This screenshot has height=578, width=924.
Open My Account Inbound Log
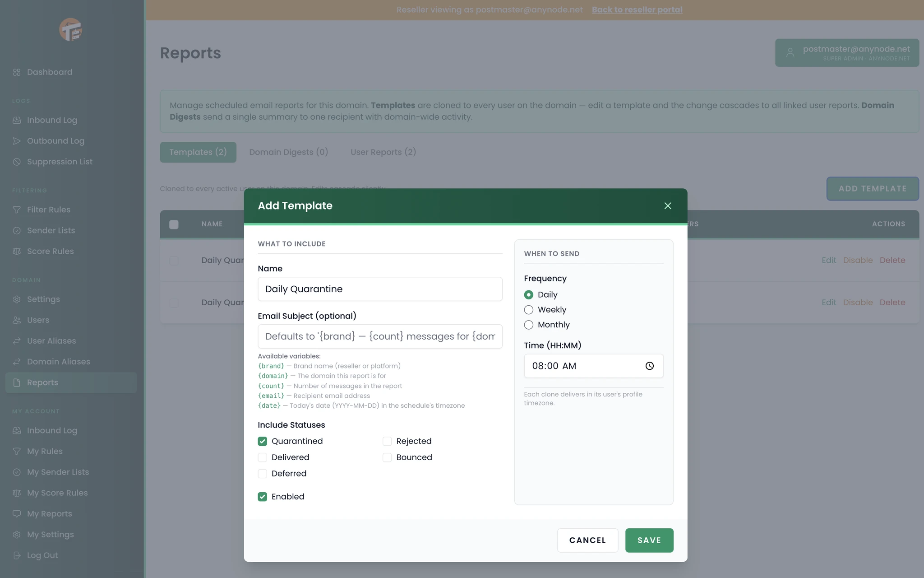pos(52,430)
